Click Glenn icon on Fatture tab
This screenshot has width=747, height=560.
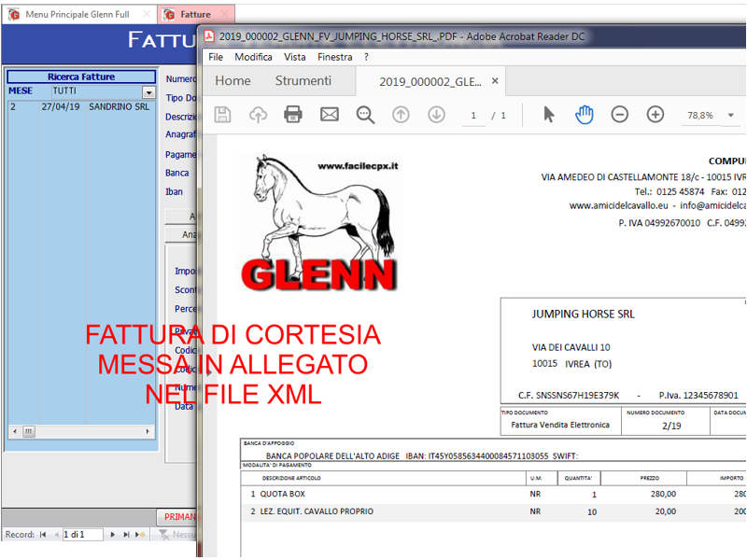[x=169, y=15]
